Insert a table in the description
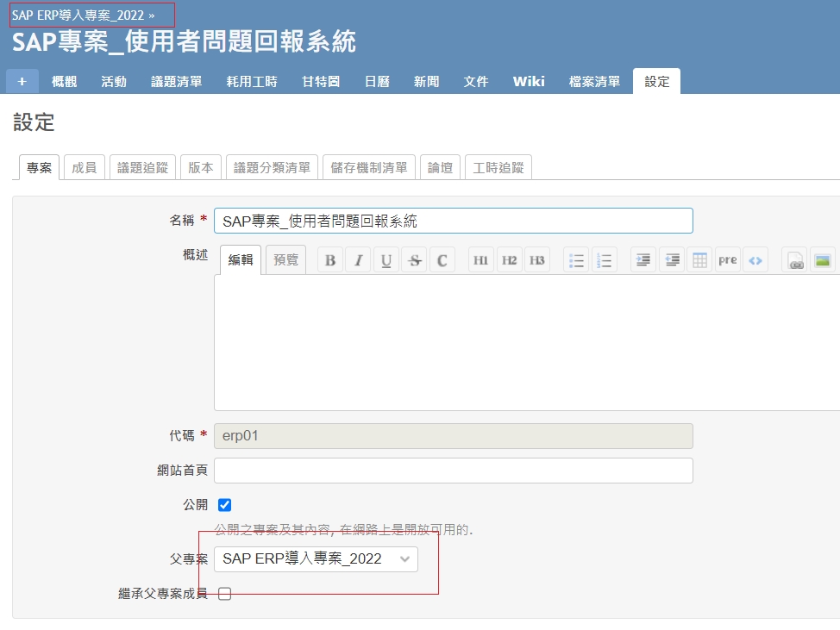This screenshot has height=630, width=840. coord(699,260)
